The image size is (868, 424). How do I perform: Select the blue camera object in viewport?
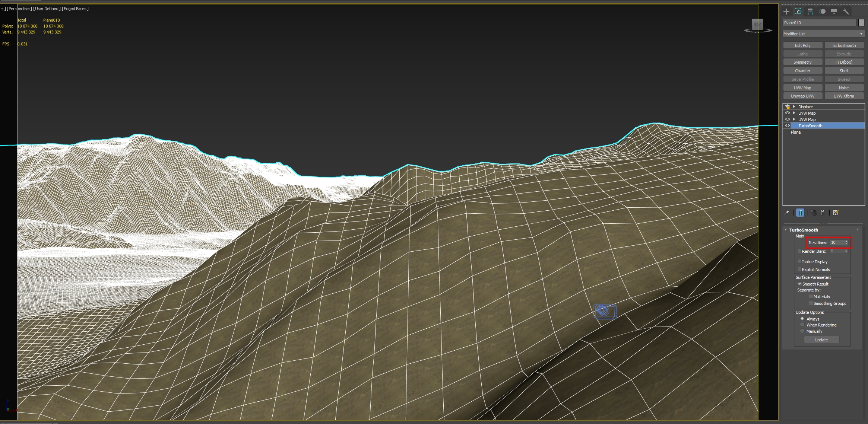click(x=605, y=311)
